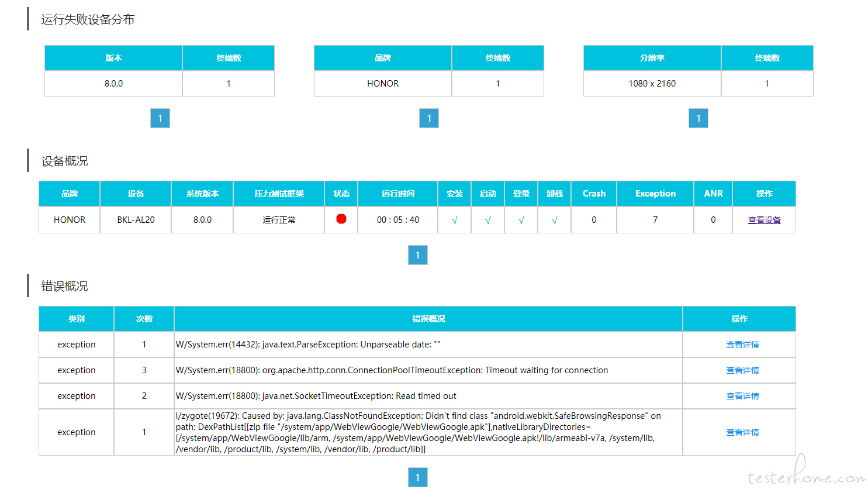The width and height of the screenshot is (868, 496).
Task: Select page 1 under the 品牌 distribution table
Action: coord(429,118)
